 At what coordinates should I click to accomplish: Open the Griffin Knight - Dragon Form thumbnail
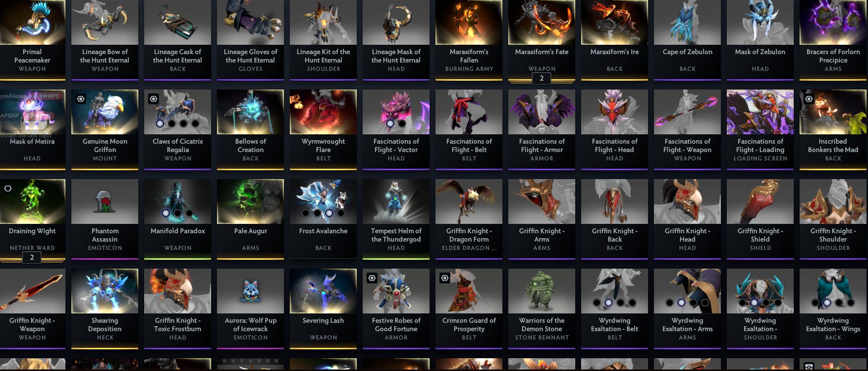click(x=469, y=201)
